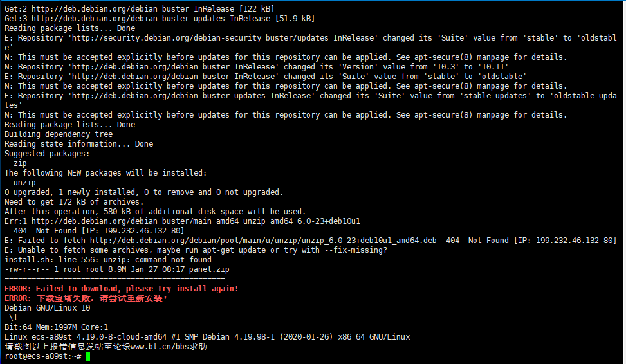This screenshot has height=364, width=626.
Task: Click the 'Bit:64 Mem:1997M Core:1' line
Action: (x=56, y=327)
